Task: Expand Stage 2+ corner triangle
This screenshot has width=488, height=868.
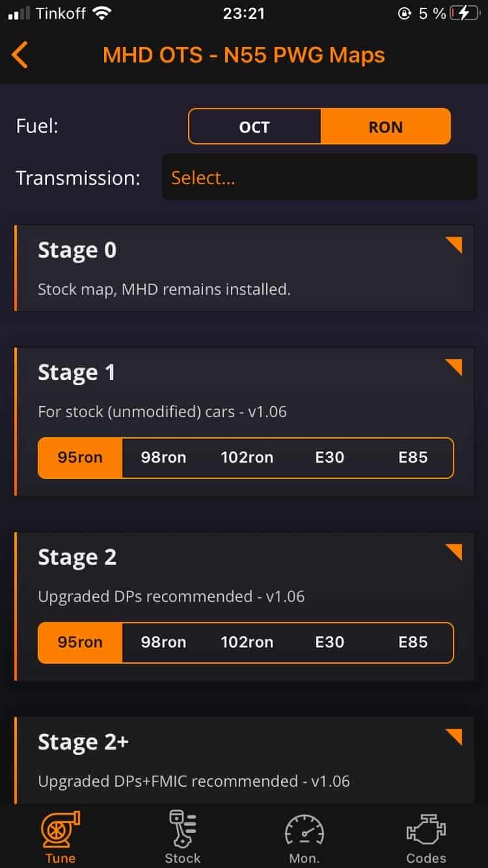Action: (453, 737)
